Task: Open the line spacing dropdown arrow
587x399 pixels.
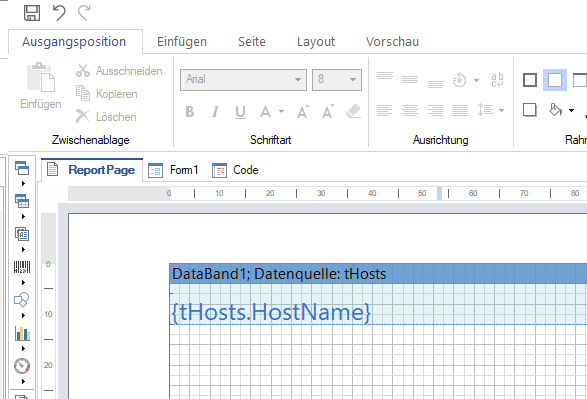Action: coord(502,110)
